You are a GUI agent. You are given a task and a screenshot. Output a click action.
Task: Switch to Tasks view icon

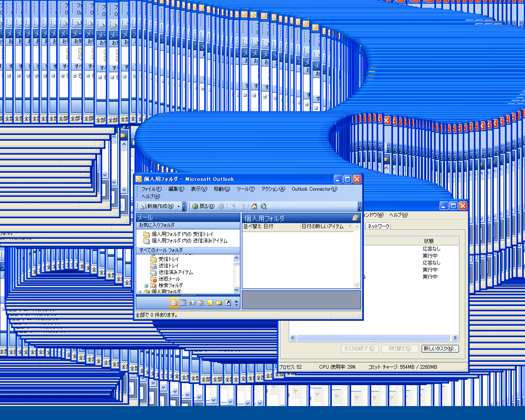point(201,303)
